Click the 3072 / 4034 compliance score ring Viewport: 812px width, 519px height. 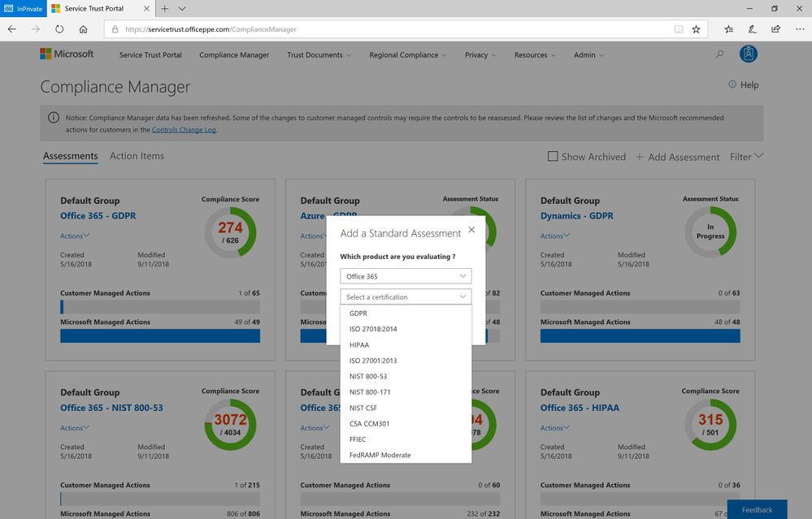231,424
